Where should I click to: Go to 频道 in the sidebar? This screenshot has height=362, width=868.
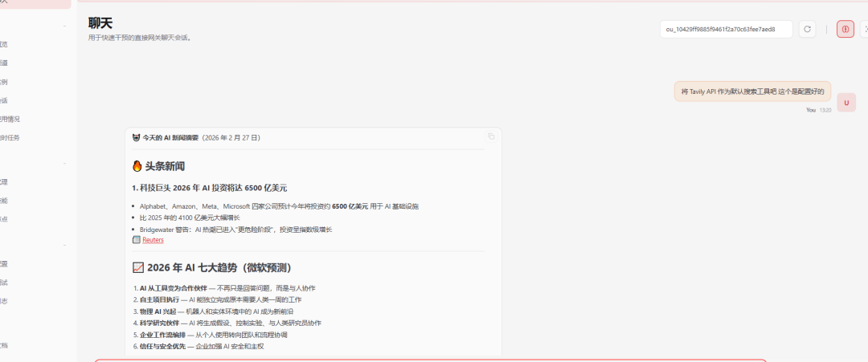5,63
